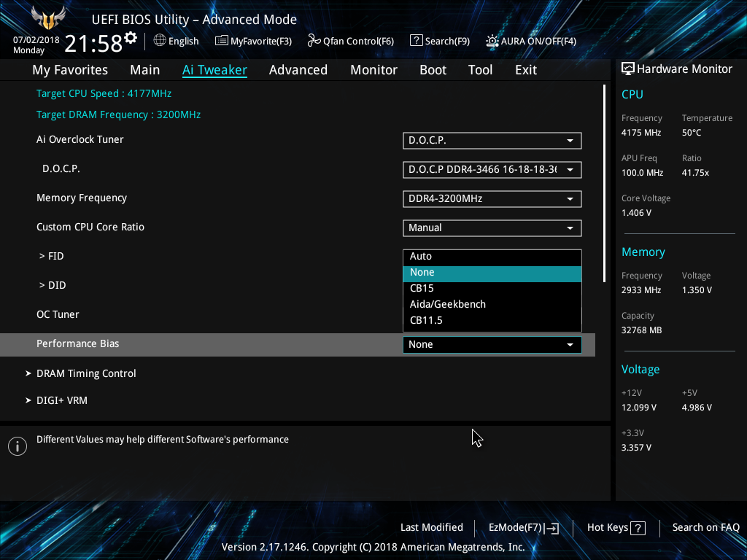Click memory capacity value 32768 MB
Image resolution: width=747 pixels, height=560 pixels.
[641, 330]
